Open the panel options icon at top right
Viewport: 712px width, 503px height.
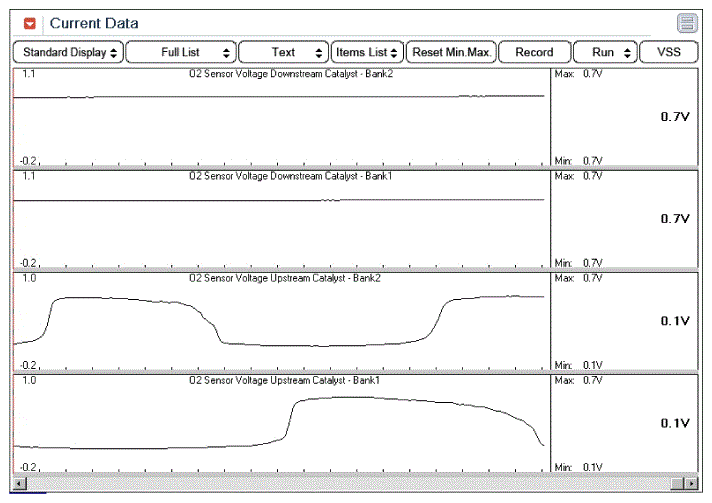pos(686,23)
